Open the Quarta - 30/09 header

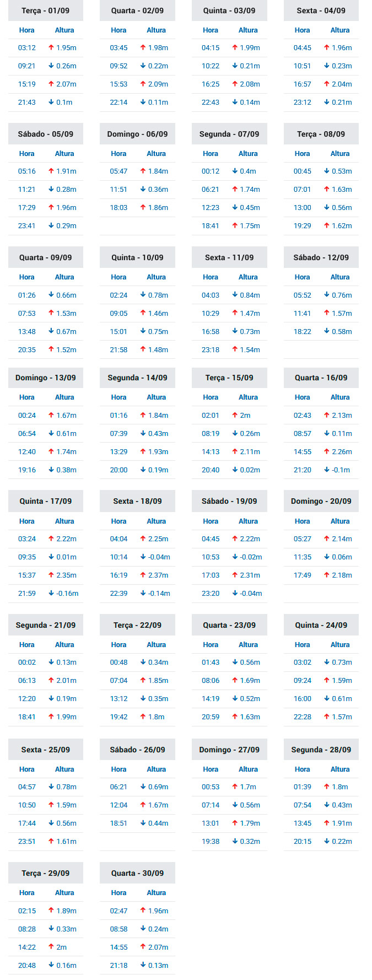tap(137, 873)
